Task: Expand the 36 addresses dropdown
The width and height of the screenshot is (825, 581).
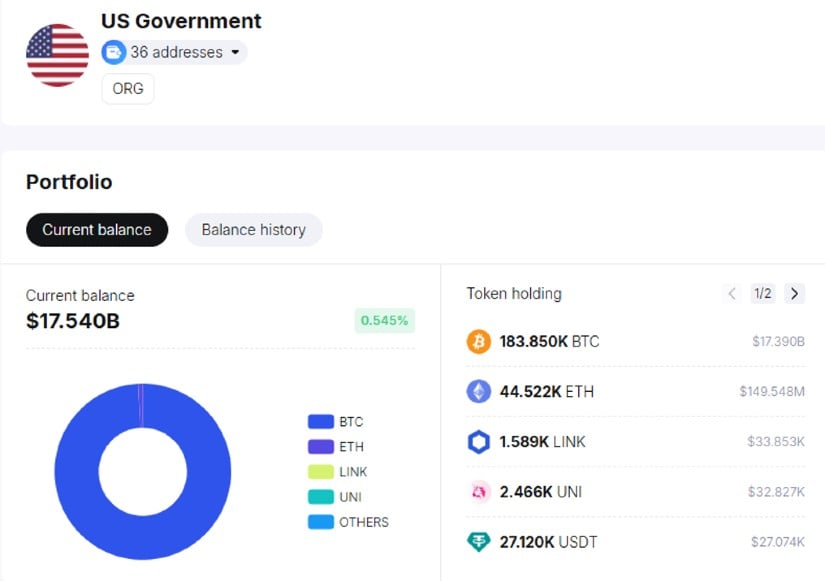Action: pos(235,52)
